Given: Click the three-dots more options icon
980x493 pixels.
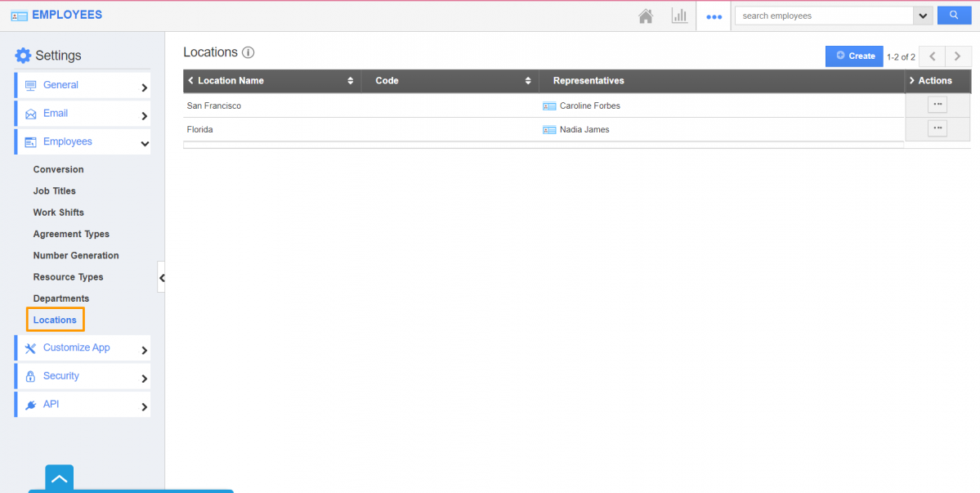Looking at the screenshot, I should click(714, 16).
